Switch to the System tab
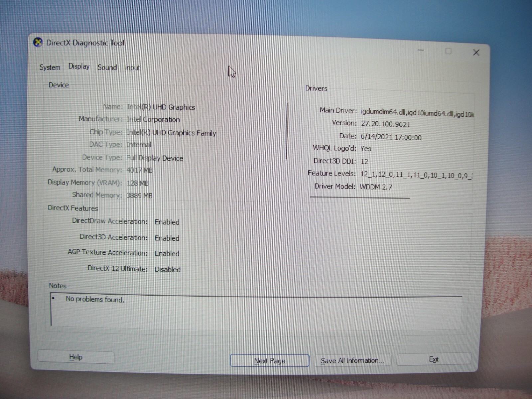532x399 pixels. tap(50, 67)
